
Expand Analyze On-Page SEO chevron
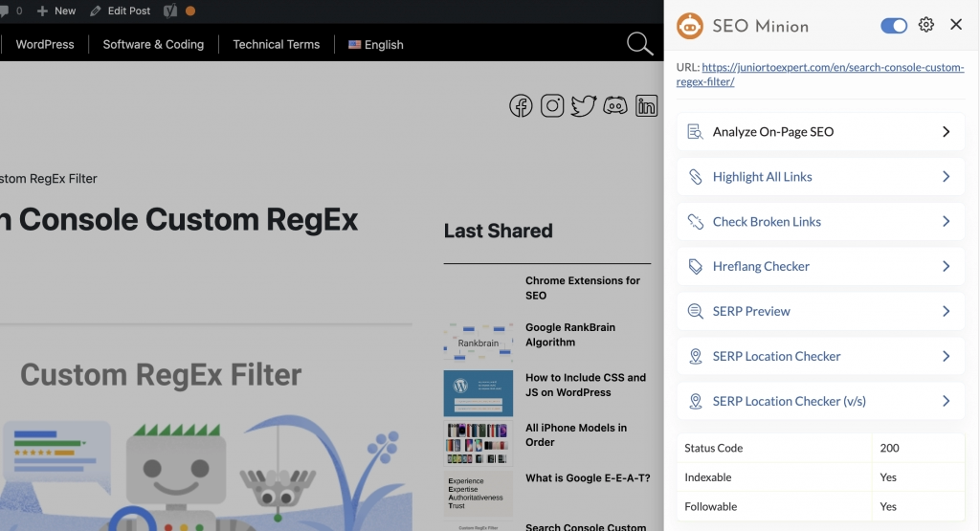click(x=946, y=132)
